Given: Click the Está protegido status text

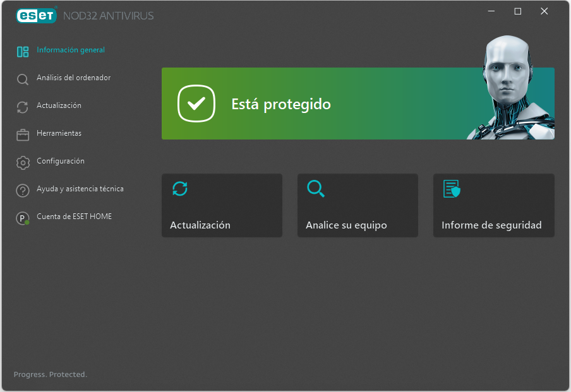Looking at the screenshot, I should [x=281, y=104].
